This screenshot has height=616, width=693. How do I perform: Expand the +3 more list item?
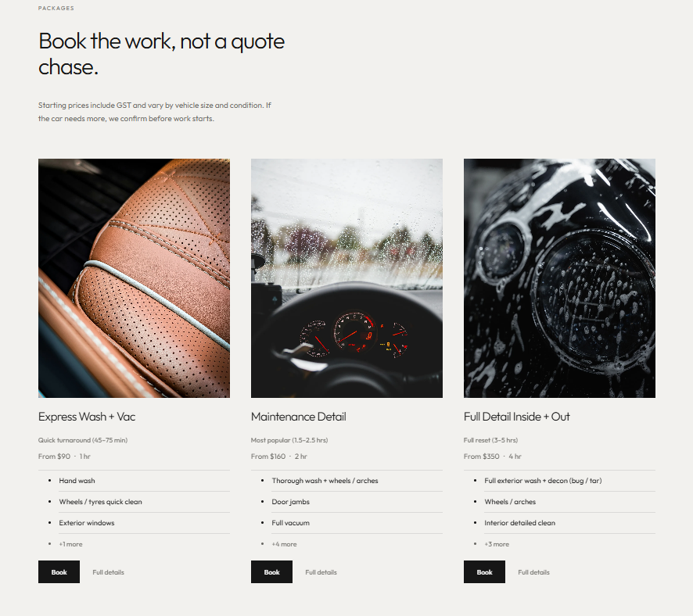tap(497, 544)
